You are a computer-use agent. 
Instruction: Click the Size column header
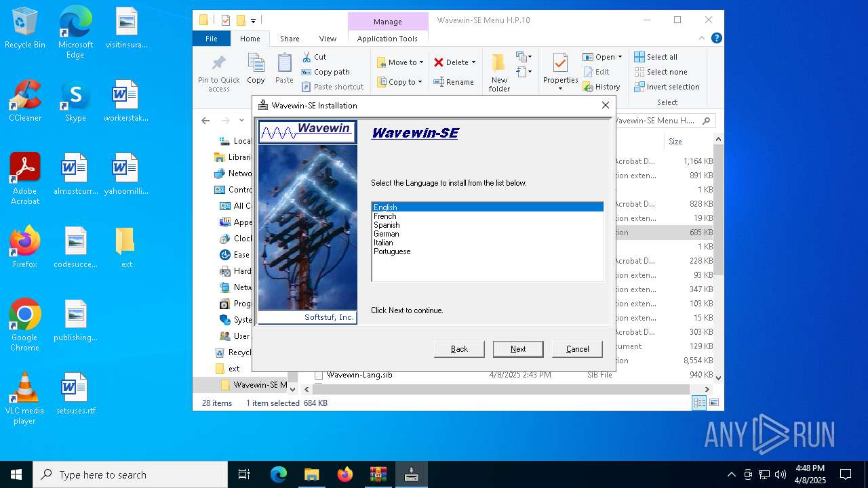pyautogui.click(x=688, y=142)
